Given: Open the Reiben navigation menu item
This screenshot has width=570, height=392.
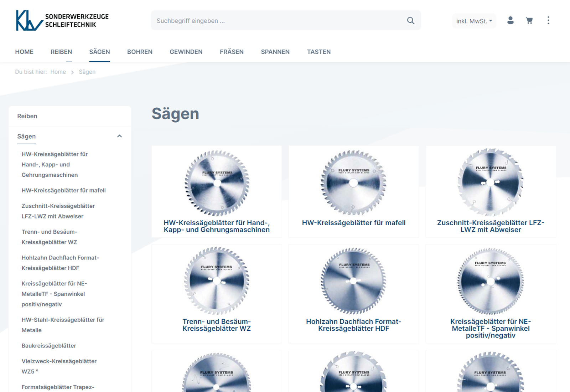Looking at the screenshot, I should (61, 52).
